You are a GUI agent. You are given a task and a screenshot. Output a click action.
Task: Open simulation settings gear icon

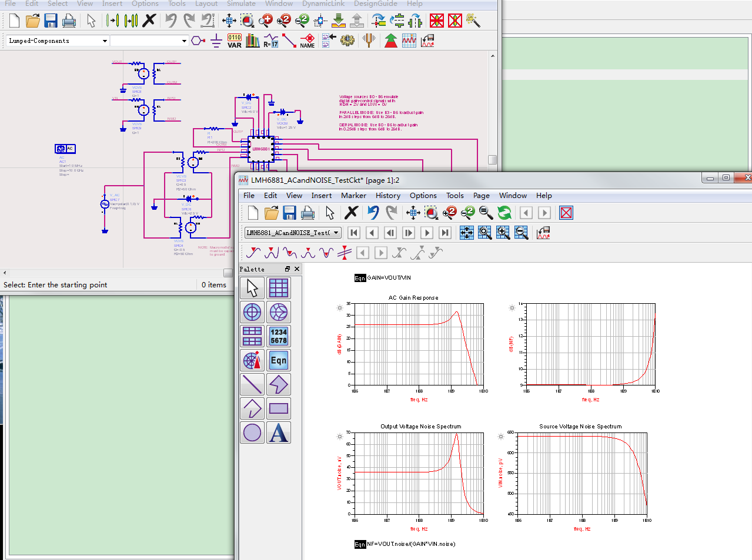[347, 41]
